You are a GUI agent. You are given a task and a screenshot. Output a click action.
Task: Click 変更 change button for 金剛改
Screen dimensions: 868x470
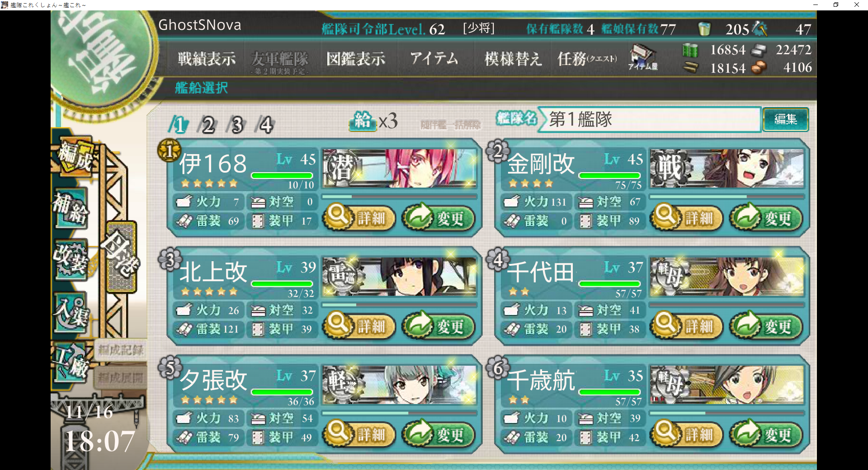pyautogui.click(x=766, y=218)
